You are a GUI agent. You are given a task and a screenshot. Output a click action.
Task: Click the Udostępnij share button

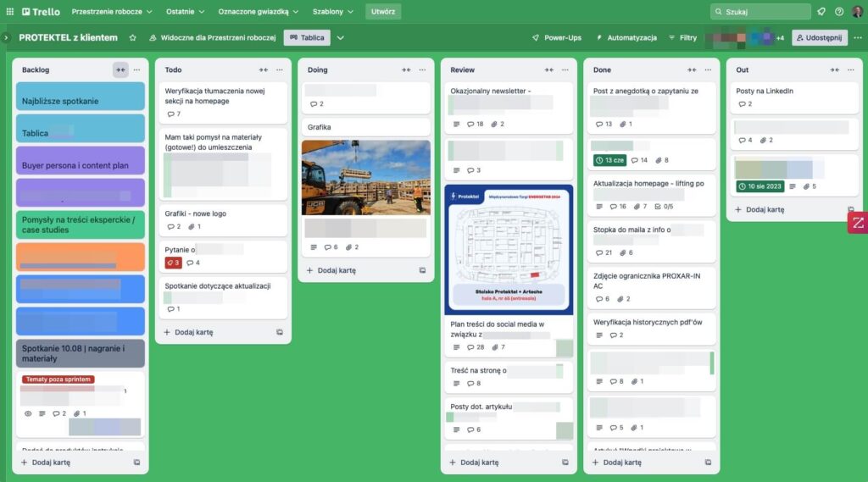[x=820, y=37]
